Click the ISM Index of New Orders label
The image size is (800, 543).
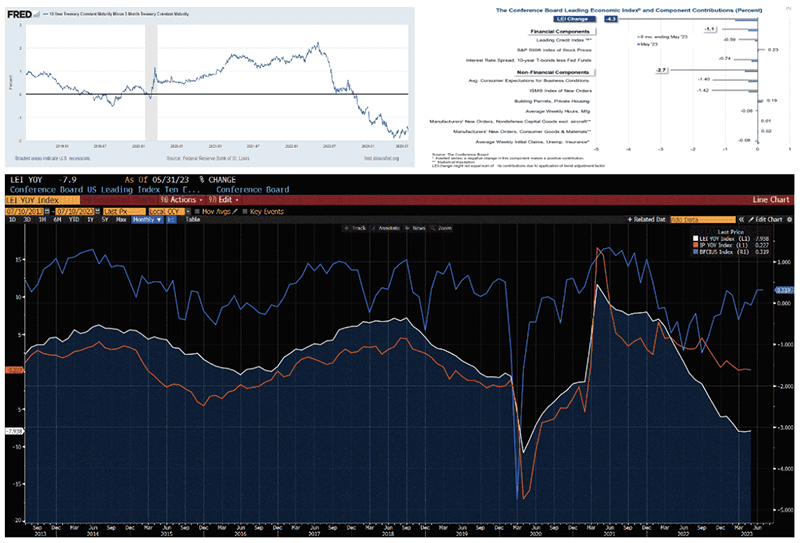tap(560, 91)
